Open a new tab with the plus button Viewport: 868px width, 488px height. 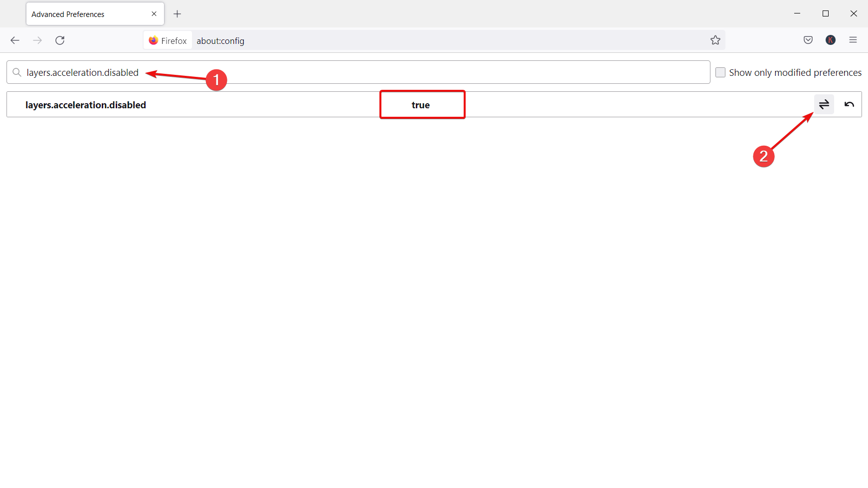tap(177, 14)
